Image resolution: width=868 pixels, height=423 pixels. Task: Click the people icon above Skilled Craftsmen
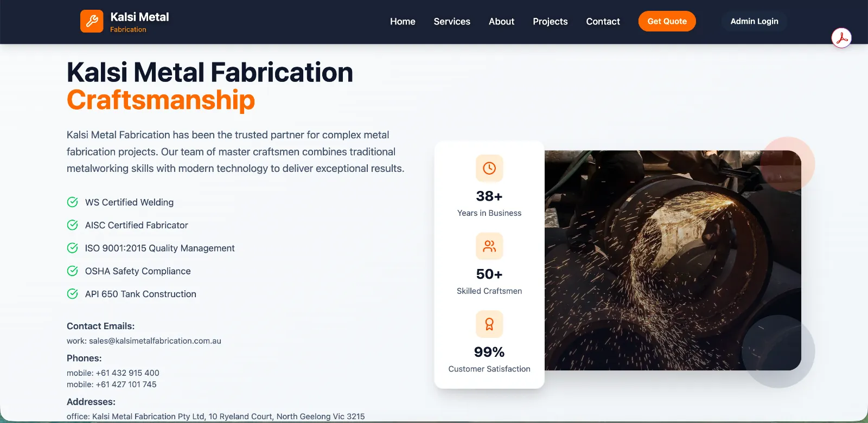(489, 246)
